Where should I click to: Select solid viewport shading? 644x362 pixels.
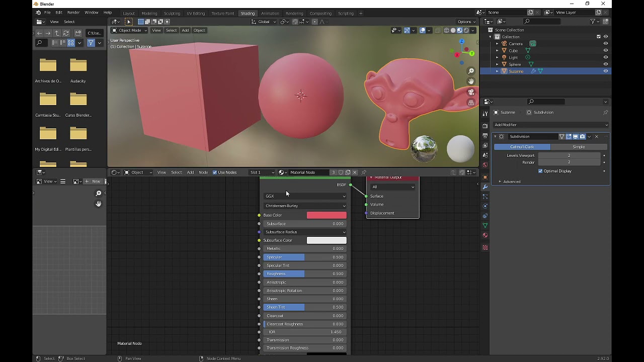(453, 30)
